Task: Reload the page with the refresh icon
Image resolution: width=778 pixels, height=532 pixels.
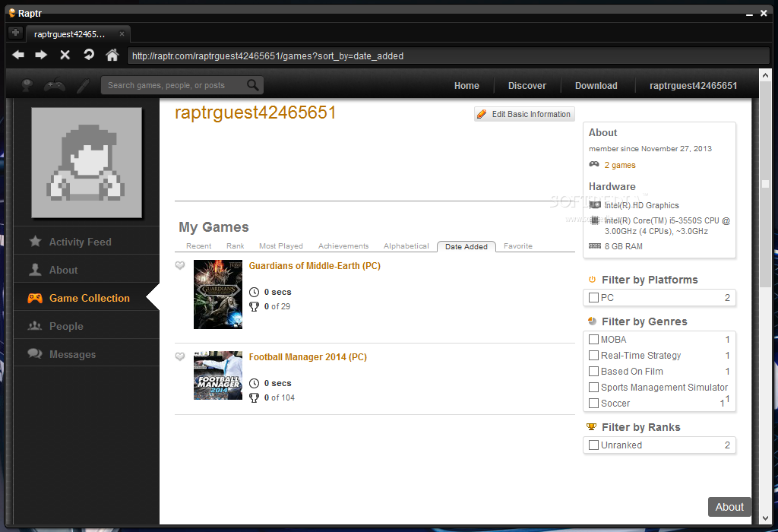Action: pos(89,55)
